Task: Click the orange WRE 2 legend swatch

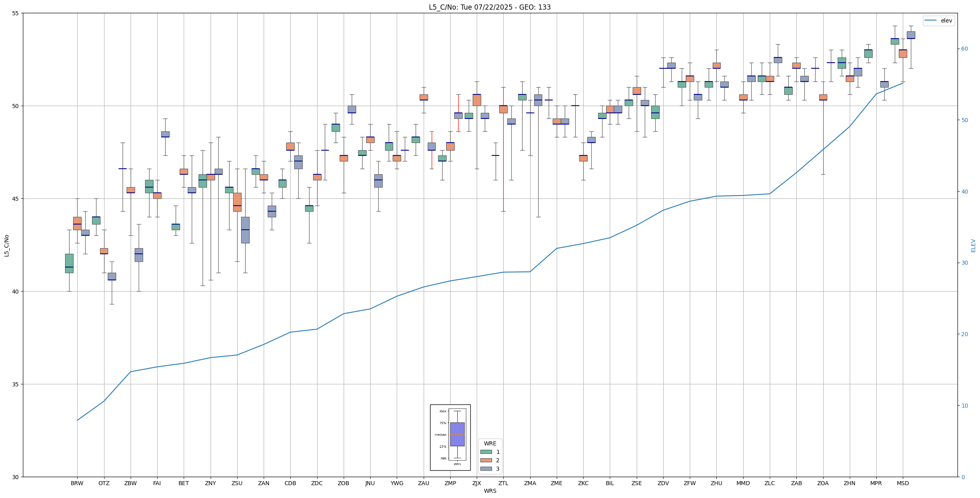Action: (x=486, y=460)
